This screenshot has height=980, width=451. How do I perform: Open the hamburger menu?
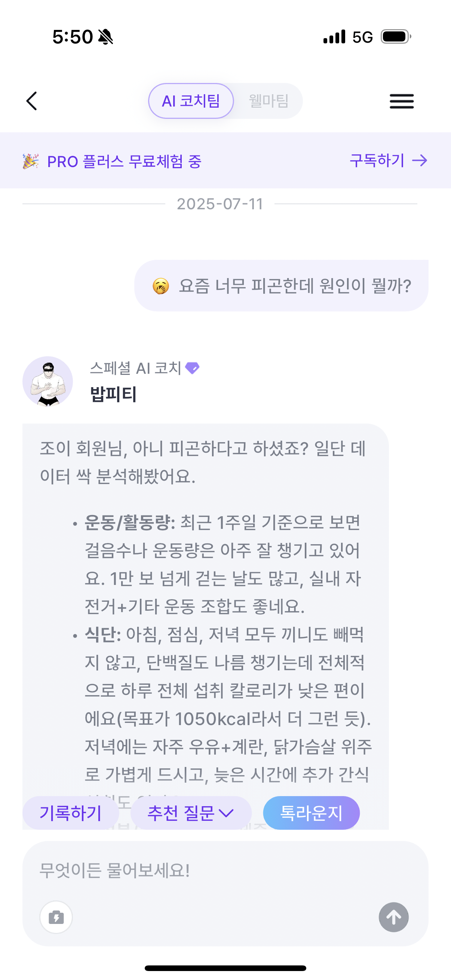tap(402, 101)
